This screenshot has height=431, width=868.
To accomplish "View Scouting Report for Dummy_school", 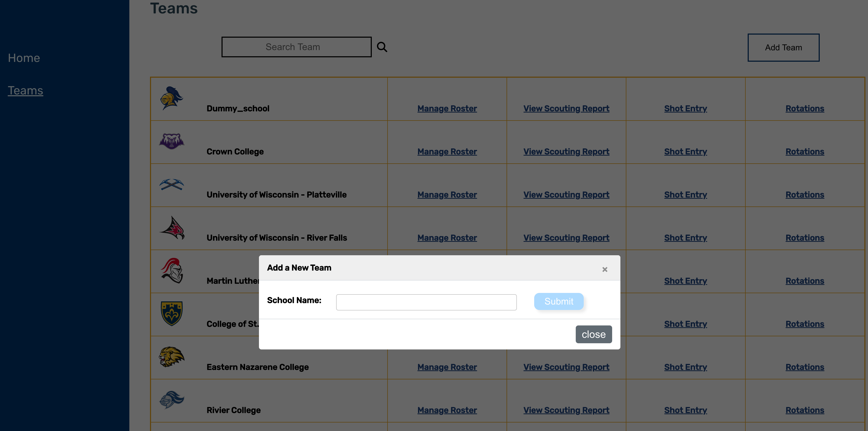I will 566,108.
